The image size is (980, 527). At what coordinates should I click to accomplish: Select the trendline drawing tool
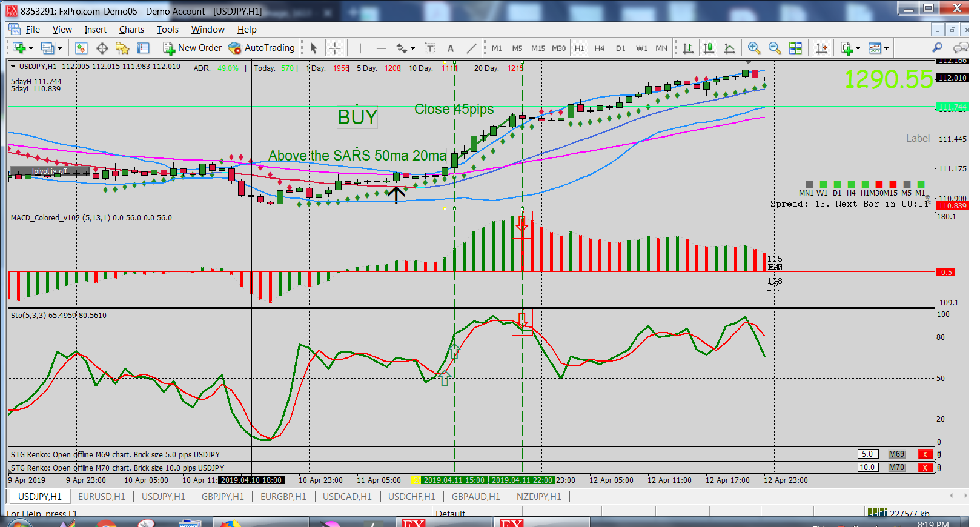(471, 48)
